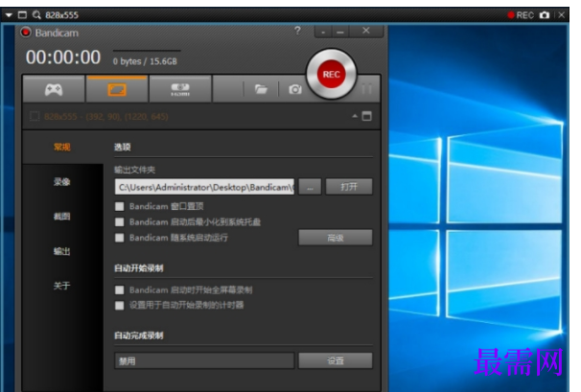The width and height of the screenshot is (581, 392).
Task: Click camera icon in capture overlay bar
Action: (x=545, y=15)
